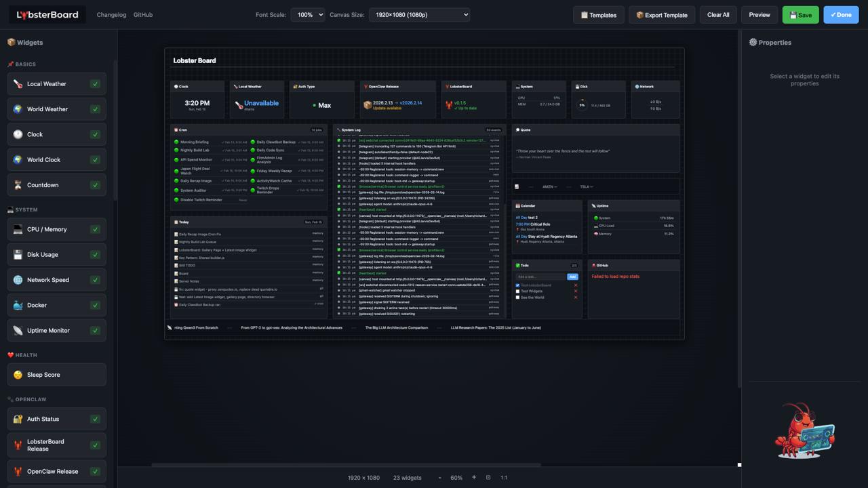Image resolution: width=868 pixels, height=488 pixels.
Task: Click the green Save button
Action: click(x=800, y=14)
